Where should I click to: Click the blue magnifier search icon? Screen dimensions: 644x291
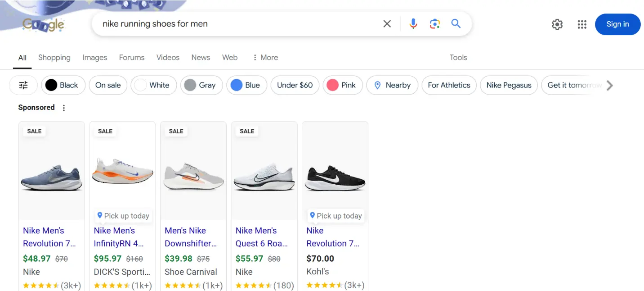coord(456,24)
